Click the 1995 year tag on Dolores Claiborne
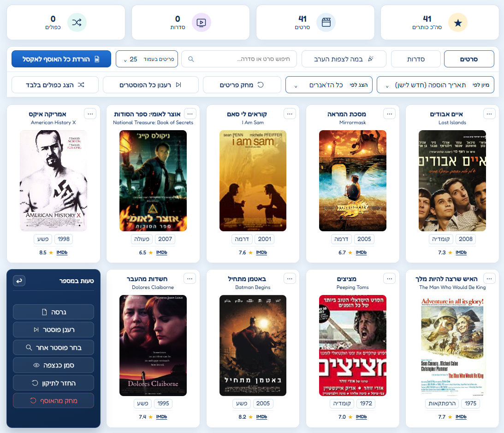This screenshot has height=433, width=504. [x=163, y=403]
